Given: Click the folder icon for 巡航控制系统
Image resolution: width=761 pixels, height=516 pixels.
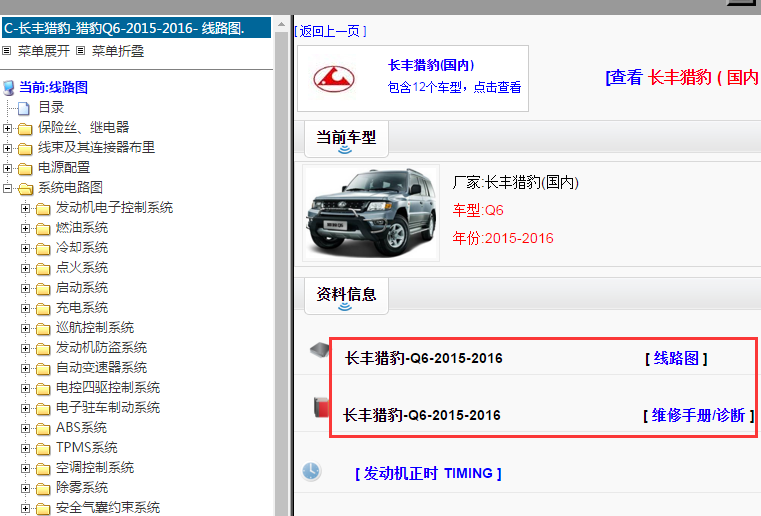Looking at the screenshot, I should pos(43,329).
